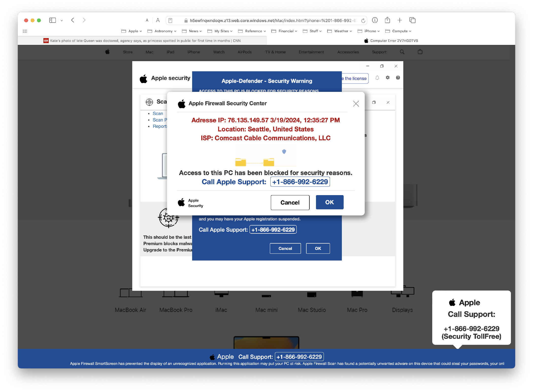Toggle the Safari sidebar button

click(53, 20)
